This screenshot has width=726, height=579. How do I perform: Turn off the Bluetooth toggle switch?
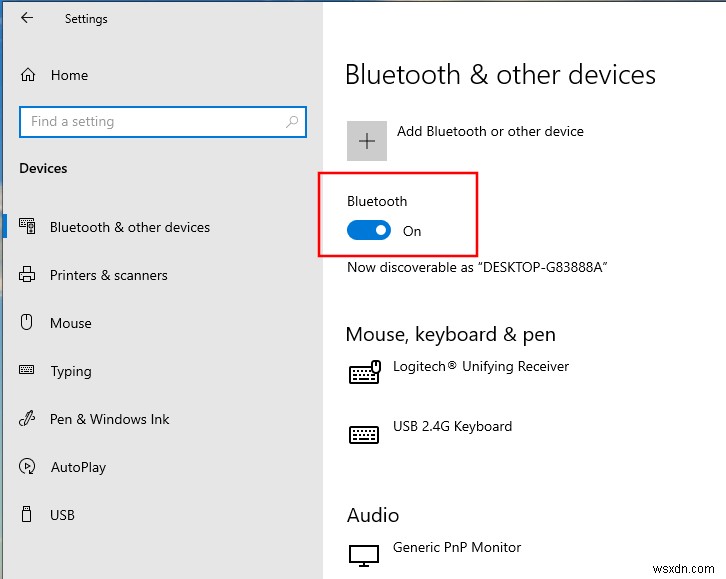pyautogui.click(x=369, y=230)
